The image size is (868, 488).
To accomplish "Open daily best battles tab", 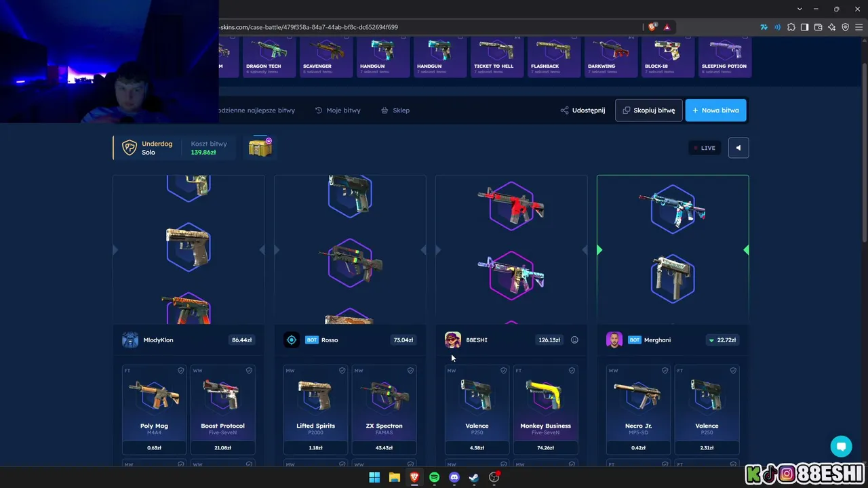I will click(257, 110).
